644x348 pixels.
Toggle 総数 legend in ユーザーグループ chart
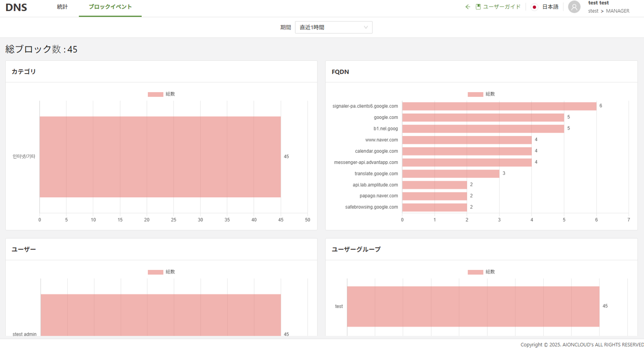point(481,272)
